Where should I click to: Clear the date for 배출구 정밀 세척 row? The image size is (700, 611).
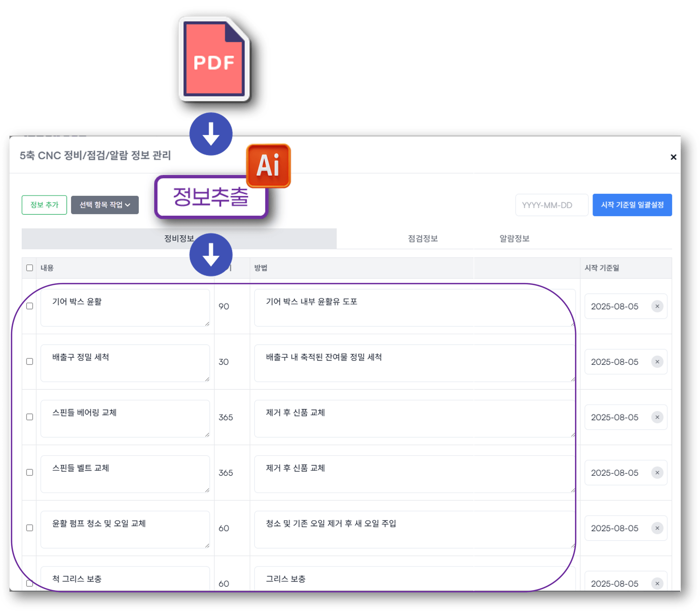coord(657,362)
